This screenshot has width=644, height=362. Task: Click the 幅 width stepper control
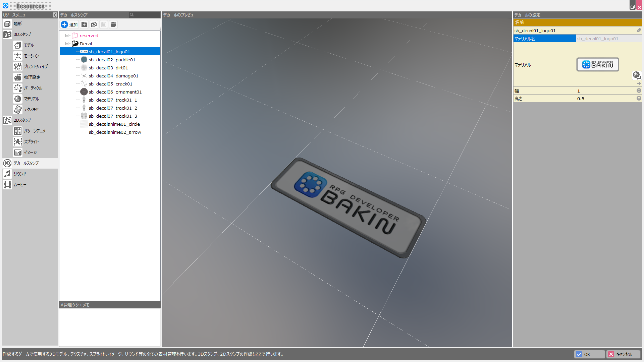[x=639, y=91]
